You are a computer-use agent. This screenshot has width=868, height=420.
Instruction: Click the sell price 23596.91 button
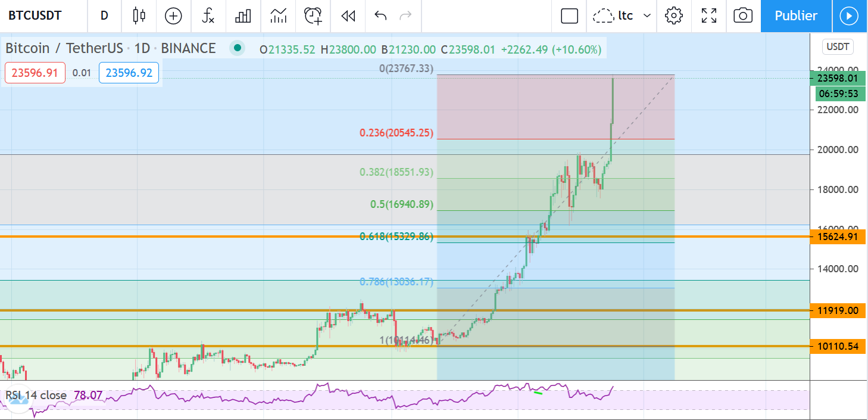pyautogui.click(x=35, y=72)
